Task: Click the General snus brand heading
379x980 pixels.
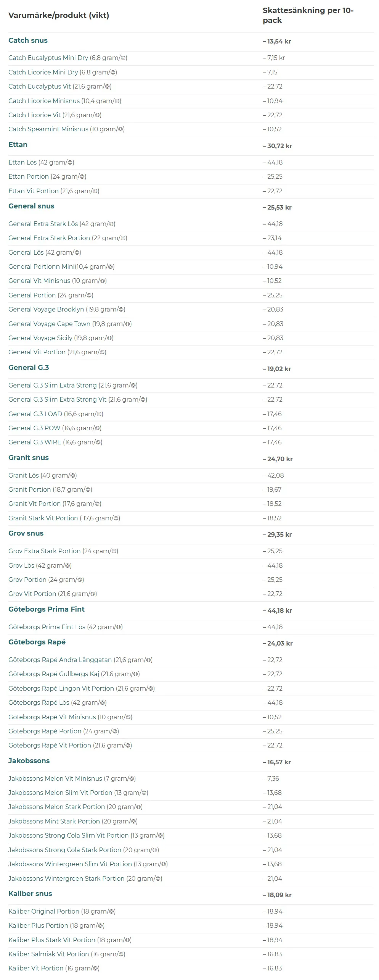Action: point(31,206)
